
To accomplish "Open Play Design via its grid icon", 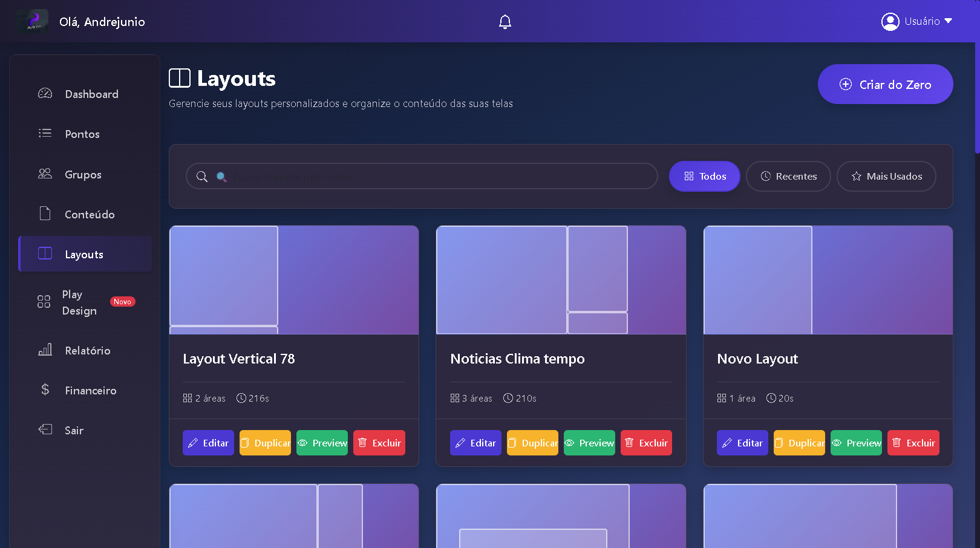I will pos(43,302).
